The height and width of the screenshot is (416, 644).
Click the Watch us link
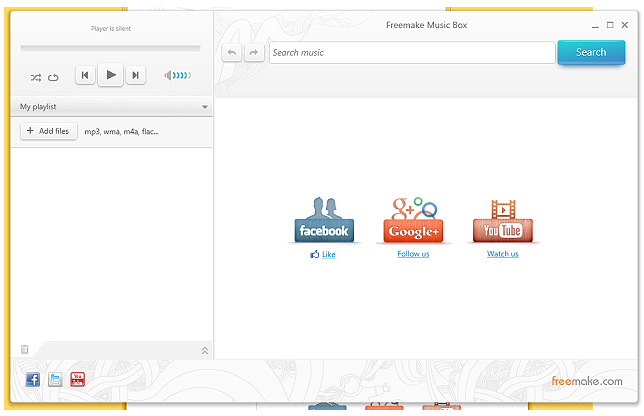[x=503, y=254]
